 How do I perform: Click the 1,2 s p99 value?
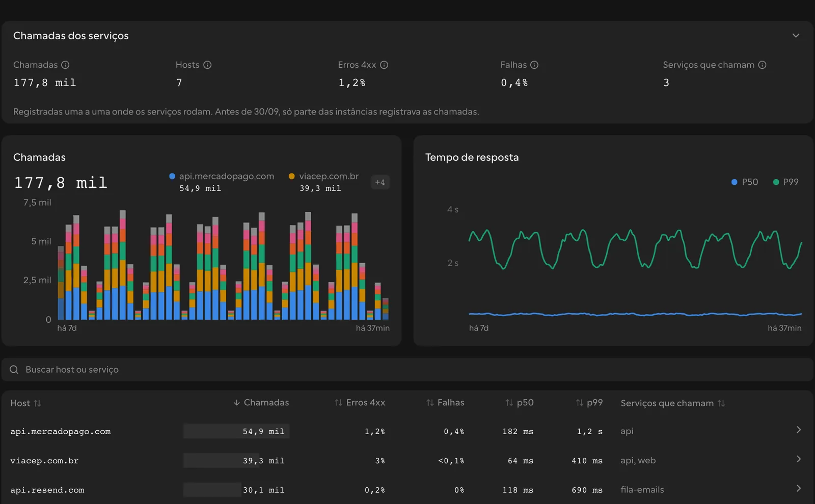(589, 432)
